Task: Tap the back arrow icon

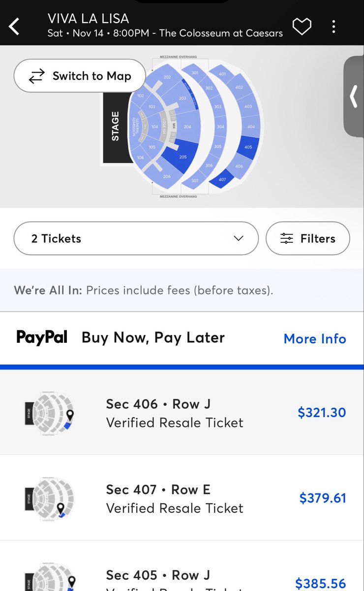Action: [x=14, y=27]
